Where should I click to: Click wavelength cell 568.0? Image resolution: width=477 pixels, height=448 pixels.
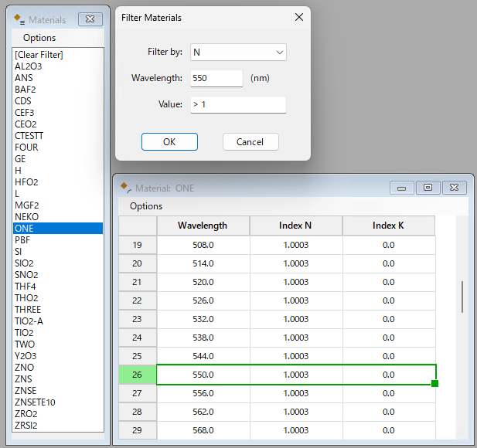(203, 430)
